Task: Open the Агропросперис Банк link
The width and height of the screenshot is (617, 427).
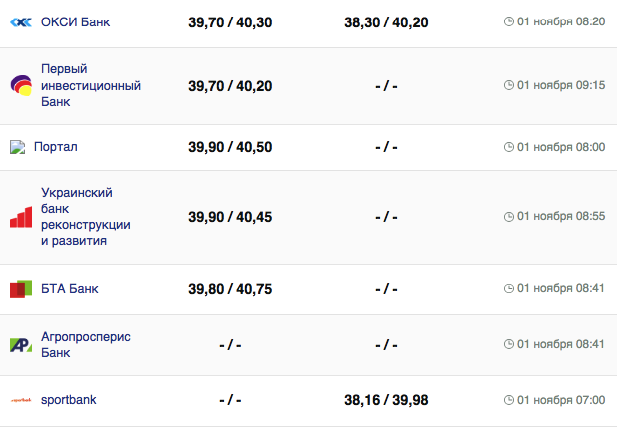Action: coord(85,345)
